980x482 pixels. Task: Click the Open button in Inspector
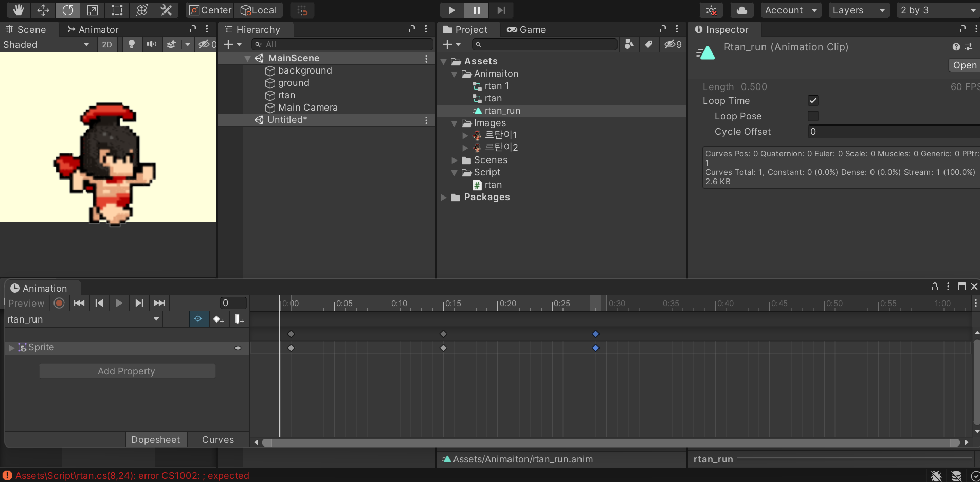click(x=964, y=65)
